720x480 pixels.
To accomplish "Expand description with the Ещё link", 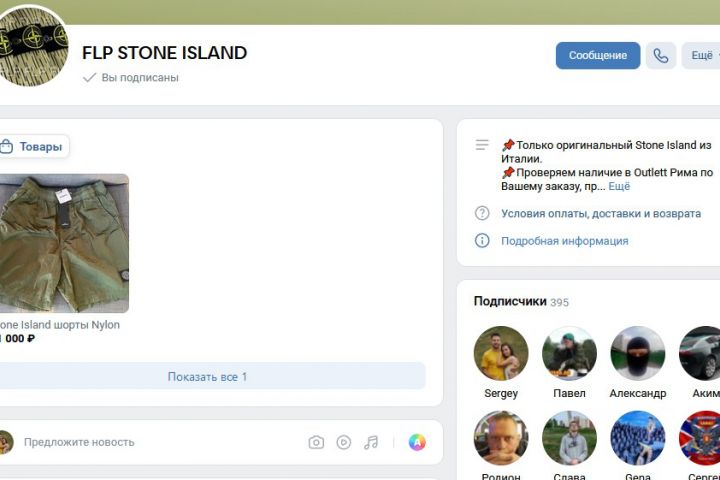I will click(619, 186).
